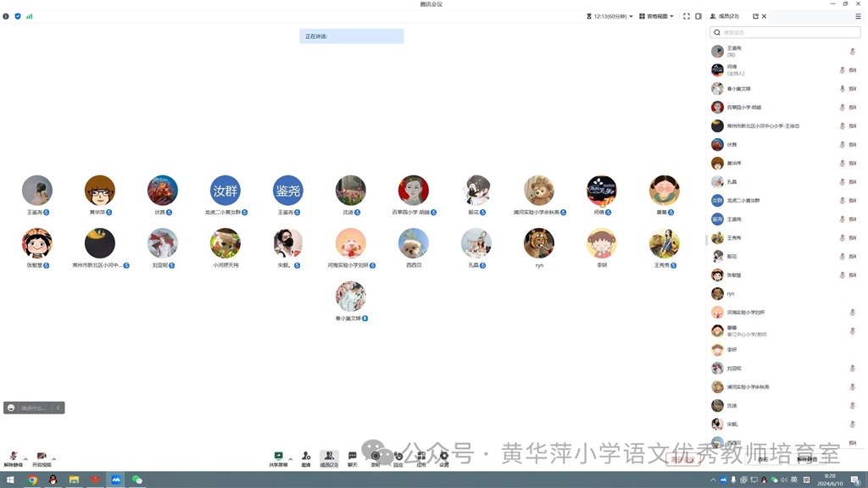The width and height of the screenshot is (868, 488).
Task: Click the 沈迪 row in members list
Action: pos(785,406)
